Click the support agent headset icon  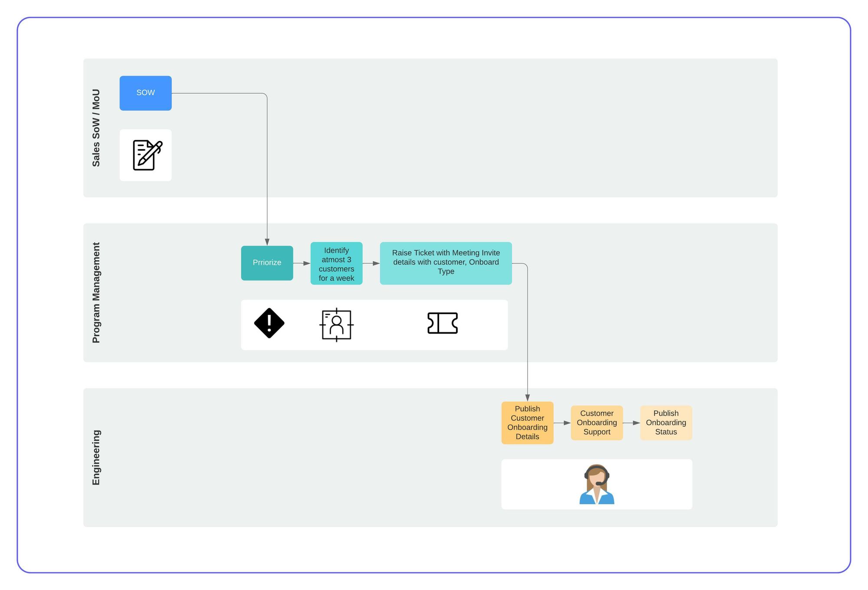(597, 484)
